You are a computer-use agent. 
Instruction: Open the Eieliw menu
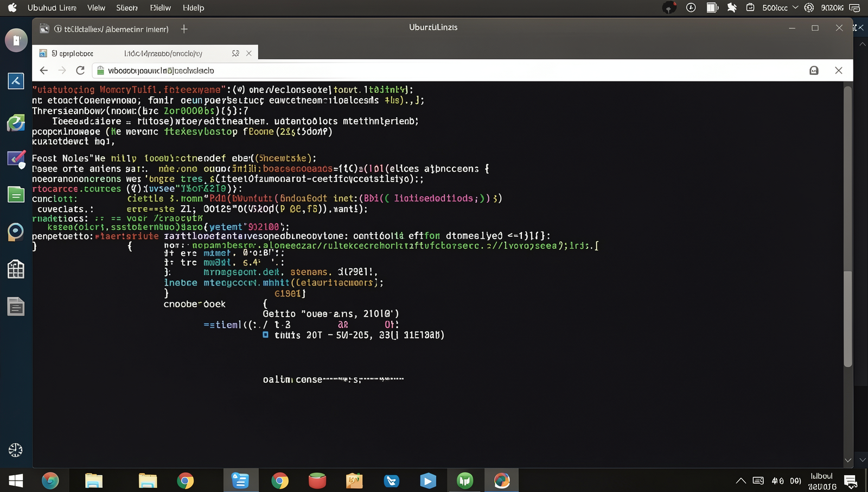tap(161, 8)
